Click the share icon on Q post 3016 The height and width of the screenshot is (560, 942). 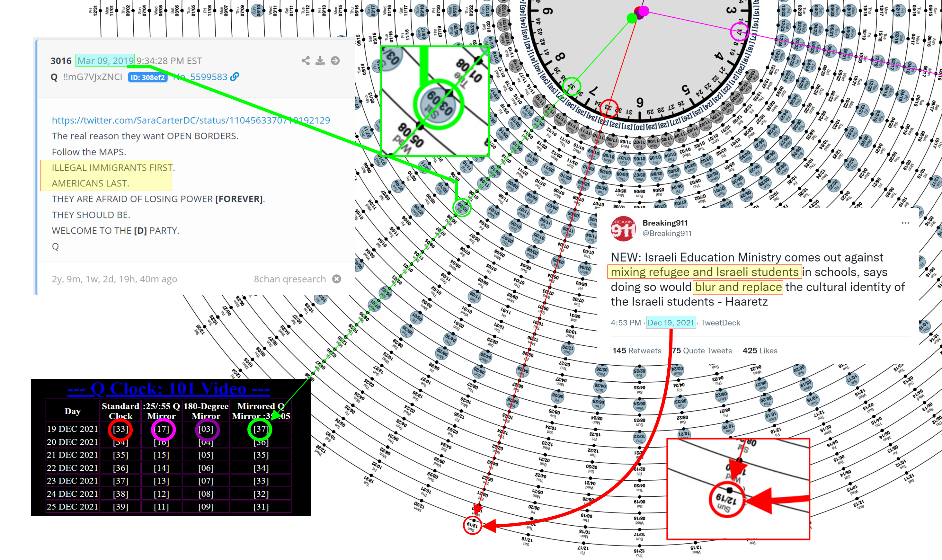pos(306,61)
